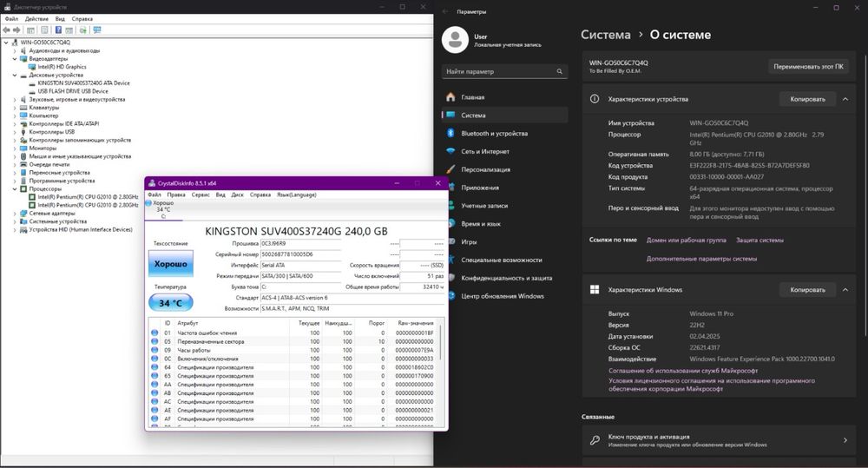Collapse the Процессоры node
The height and width of the screenshot is (468, 868).
coord(15,189)
